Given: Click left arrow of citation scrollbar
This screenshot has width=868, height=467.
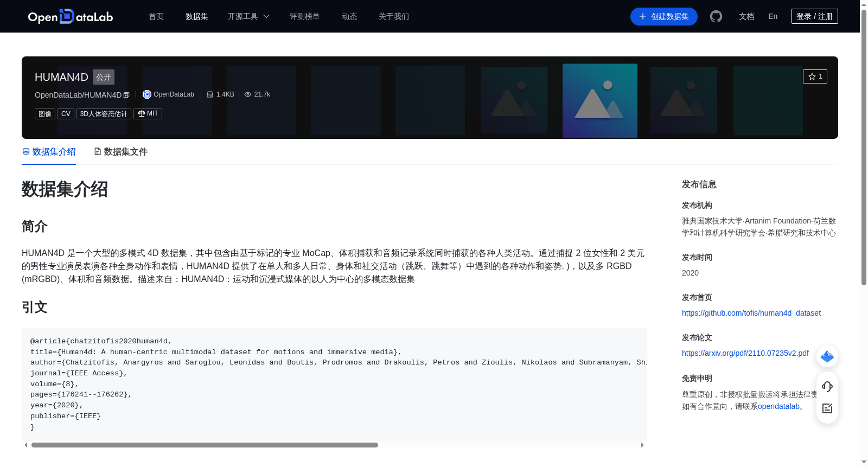Looking at the screenshot, I should tap(25, 445).
